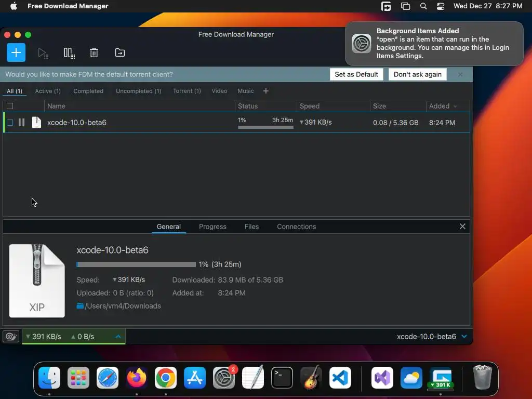Click download speed 391 KB/s in status bar
The image size is (532, 399).
pos(44,337)
